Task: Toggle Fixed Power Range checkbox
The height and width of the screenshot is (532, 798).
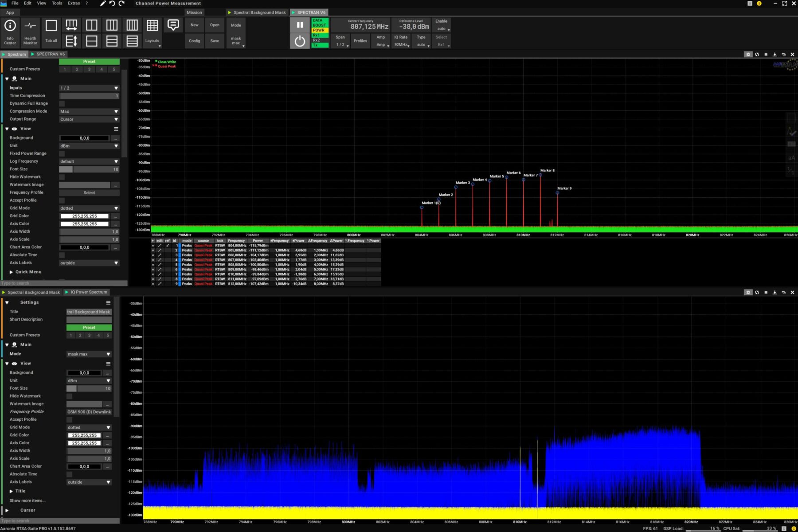Action: [x=62, y=153]
